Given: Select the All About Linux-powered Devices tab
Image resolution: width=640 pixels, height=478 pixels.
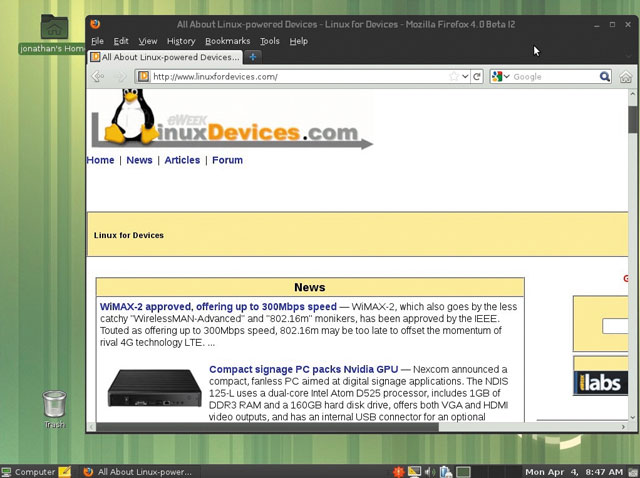Looking at the screenshot, I should pyautogui.click(x=165, y=57).
